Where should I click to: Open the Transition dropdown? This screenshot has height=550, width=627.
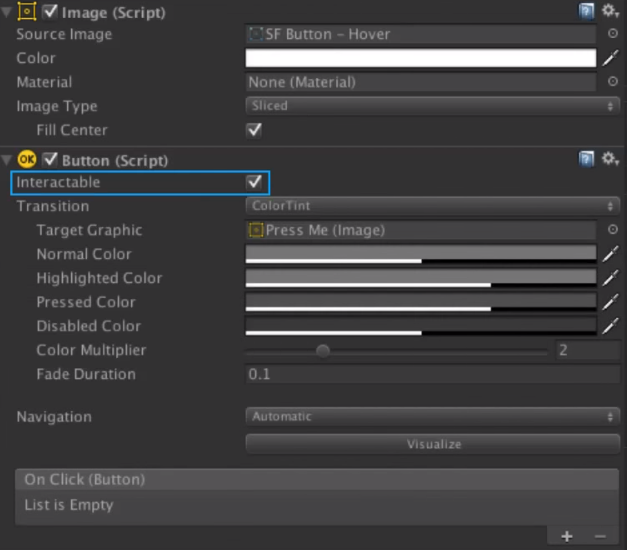[x=433, y=206]
